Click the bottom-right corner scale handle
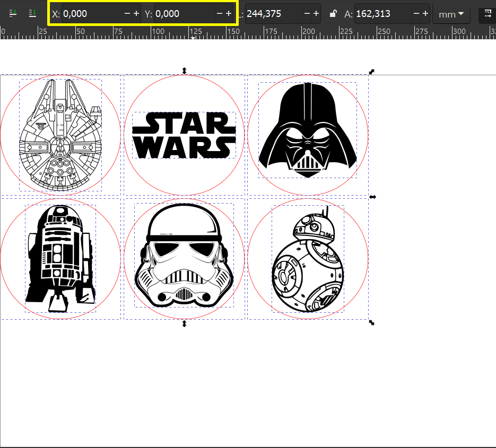 (x=372, y=322)
